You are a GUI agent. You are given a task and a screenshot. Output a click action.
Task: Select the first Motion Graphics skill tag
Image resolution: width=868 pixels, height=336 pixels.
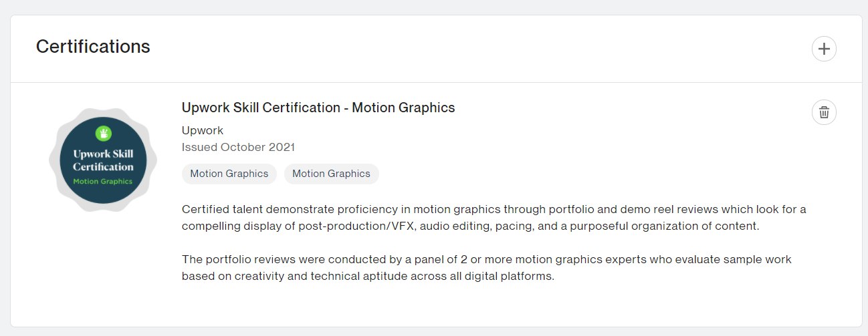point(229,174)
